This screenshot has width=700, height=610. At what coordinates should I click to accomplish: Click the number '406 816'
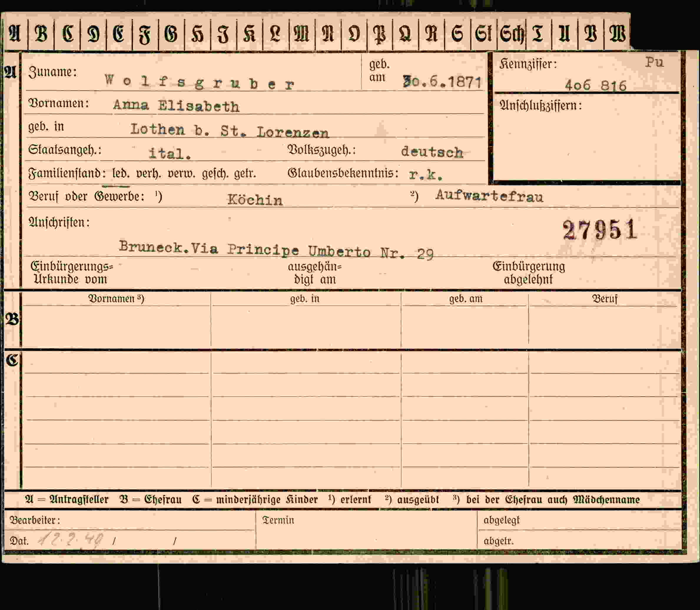[x=596, y=85]
